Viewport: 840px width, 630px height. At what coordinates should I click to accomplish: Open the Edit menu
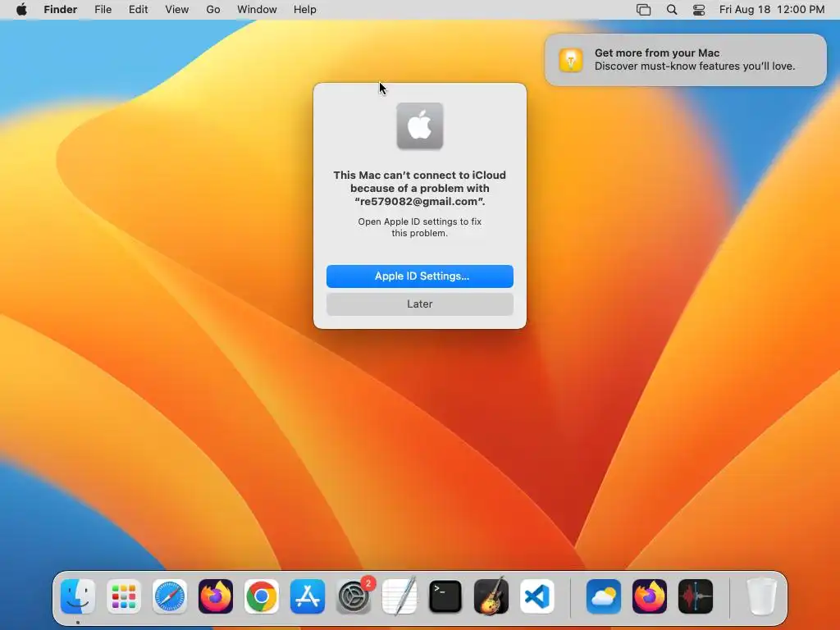coord(138,10)
